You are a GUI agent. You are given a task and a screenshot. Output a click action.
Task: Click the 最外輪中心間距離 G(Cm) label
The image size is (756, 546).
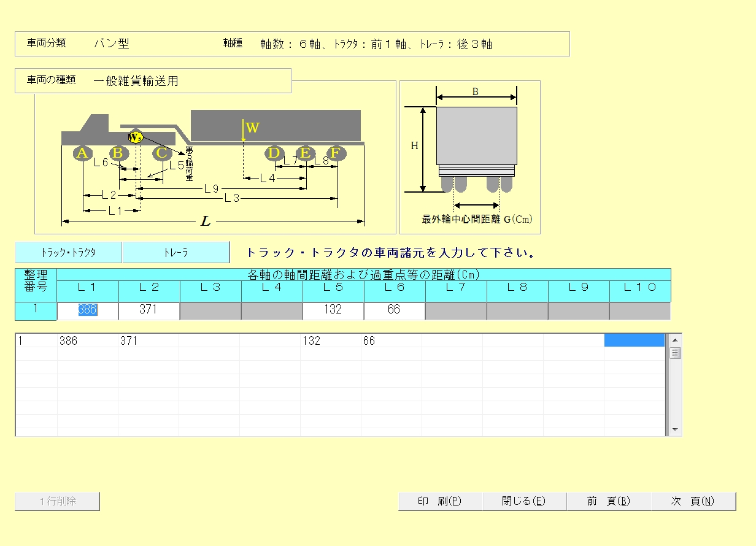click(x=477, y=219)
